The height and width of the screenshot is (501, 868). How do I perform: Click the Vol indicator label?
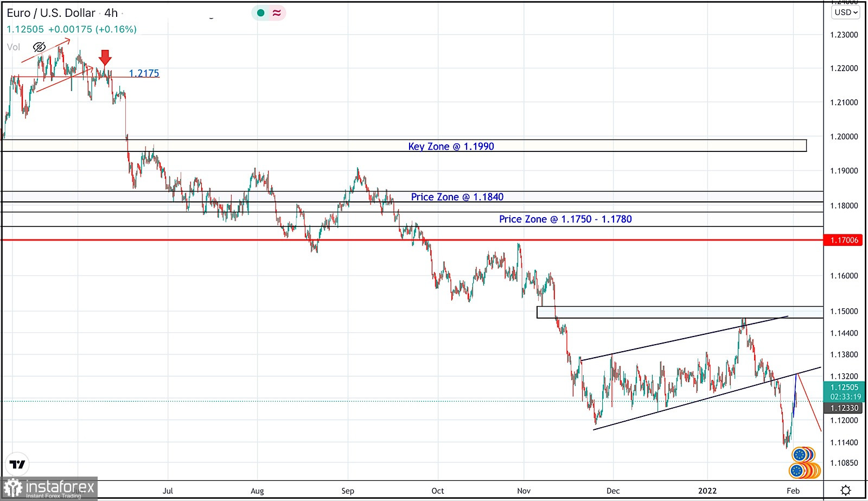[x=14, y=47]
